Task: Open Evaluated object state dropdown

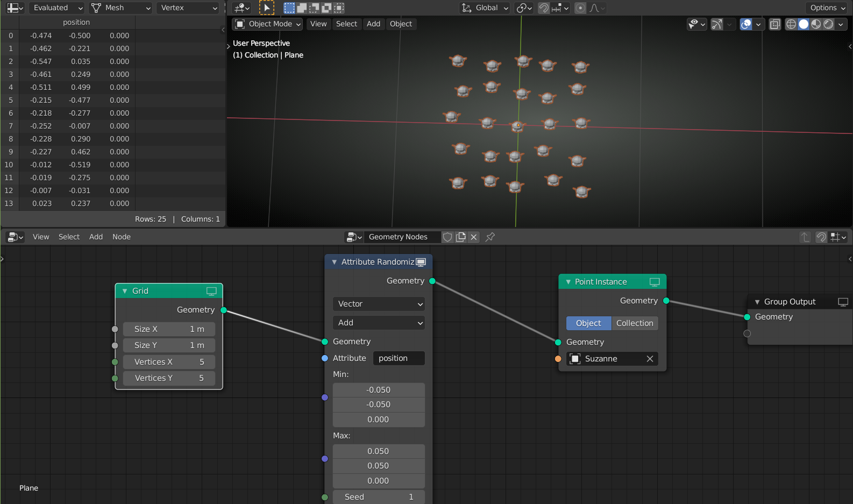Action: click(56, 8)
